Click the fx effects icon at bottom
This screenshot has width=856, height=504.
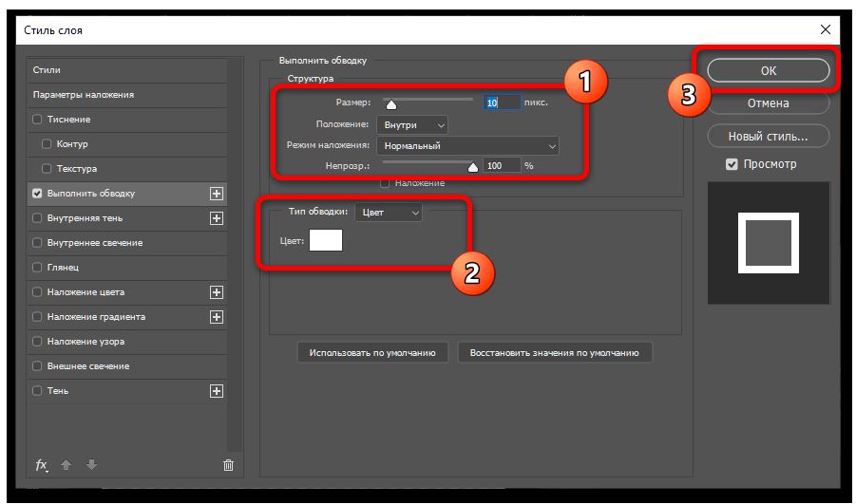coord(41,465)
